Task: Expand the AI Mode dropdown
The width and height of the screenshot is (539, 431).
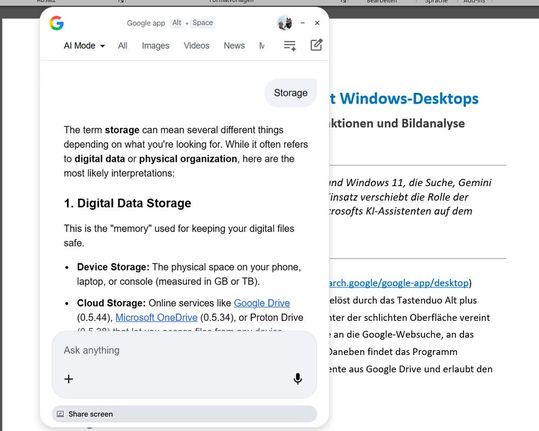Action: tap(84, 46)
